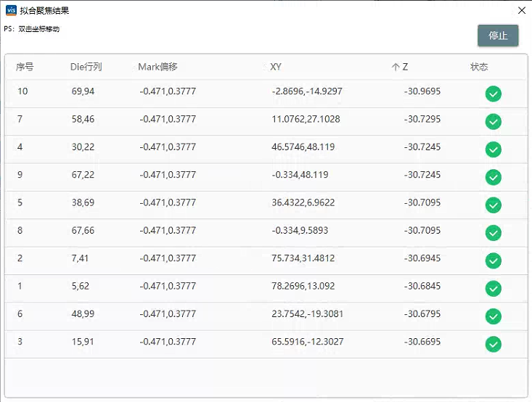Click the XY column header

pos(276,67)
